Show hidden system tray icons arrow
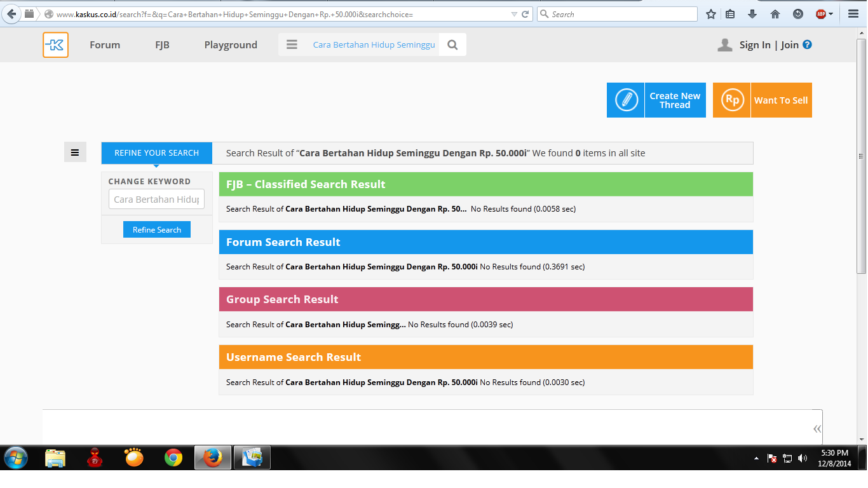Screen dimensions: 868x488 tap(756, 458)
